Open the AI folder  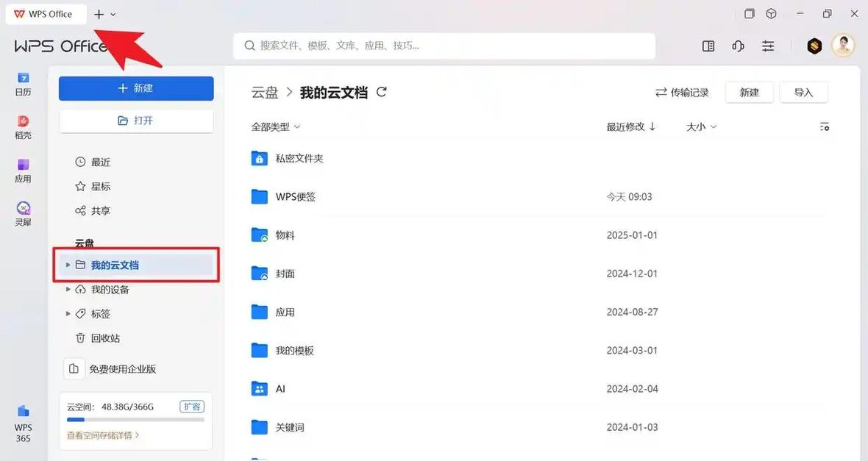(281, 389)
